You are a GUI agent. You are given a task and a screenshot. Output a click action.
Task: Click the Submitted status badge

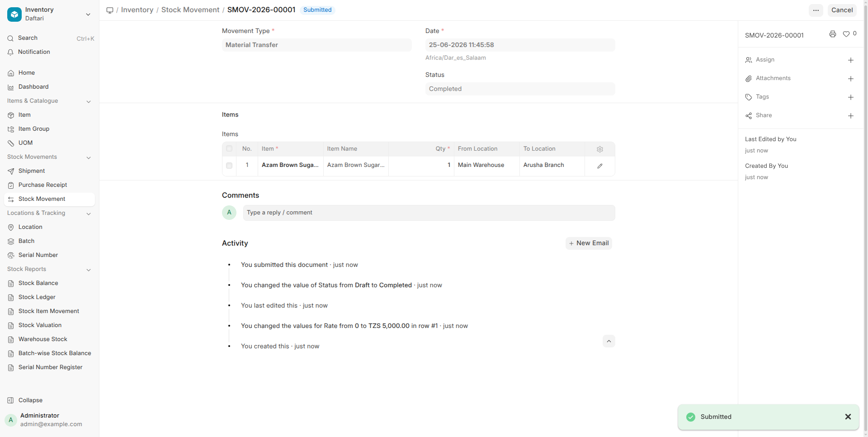coord(317,10)
